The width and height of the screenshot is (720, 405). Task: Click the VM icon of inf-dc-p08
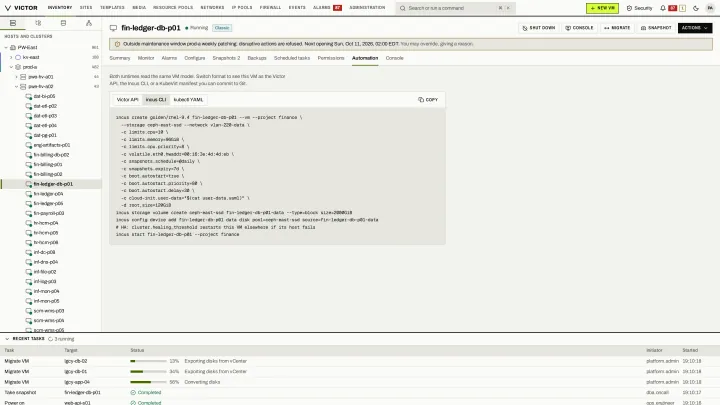point(28,252)
